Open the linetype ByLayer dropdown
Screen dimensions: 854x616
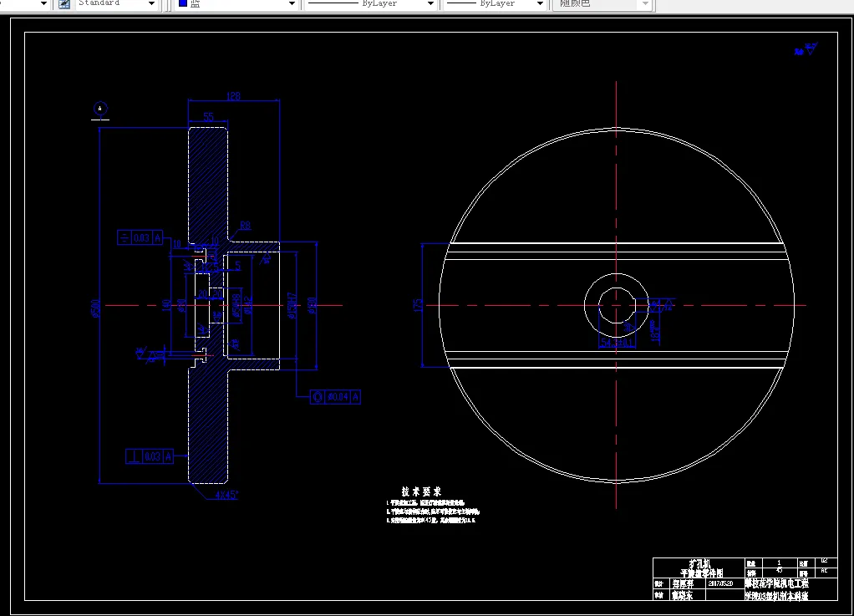point(430,4)
